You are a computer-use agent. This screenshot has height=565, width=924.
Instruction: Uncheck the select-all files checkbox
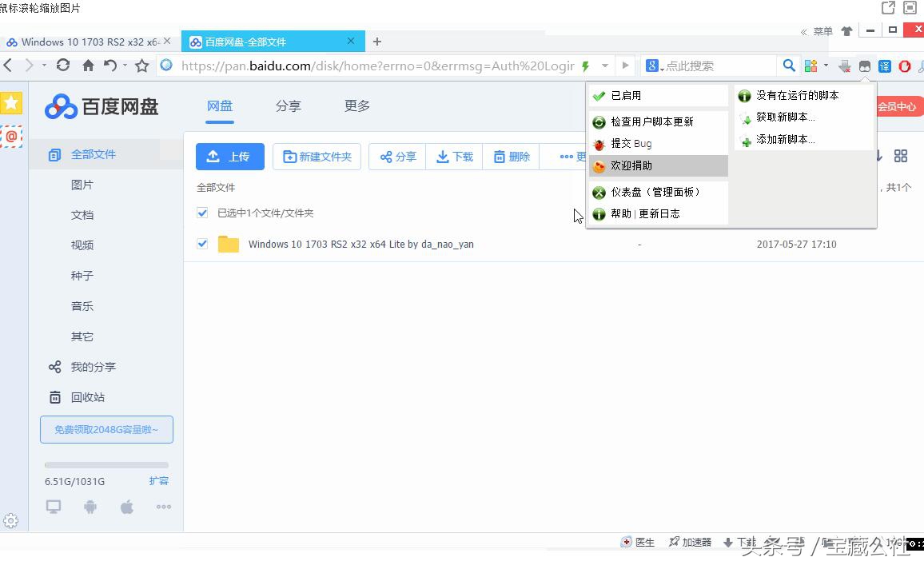202,213
